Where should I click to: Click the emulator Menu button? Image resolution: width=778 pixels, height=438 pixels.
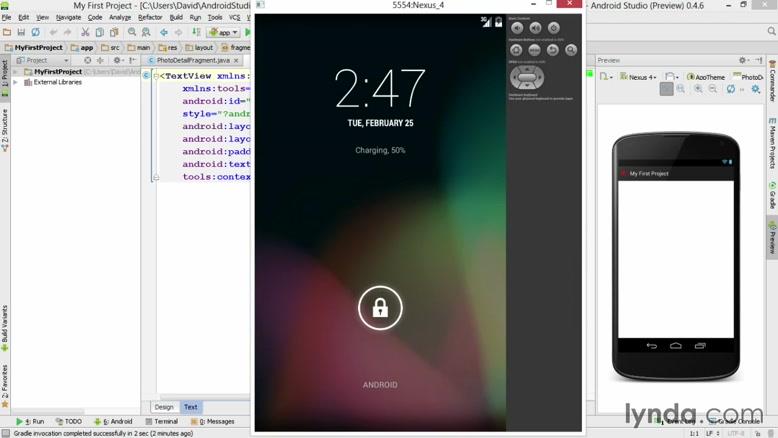coord(534,50)
